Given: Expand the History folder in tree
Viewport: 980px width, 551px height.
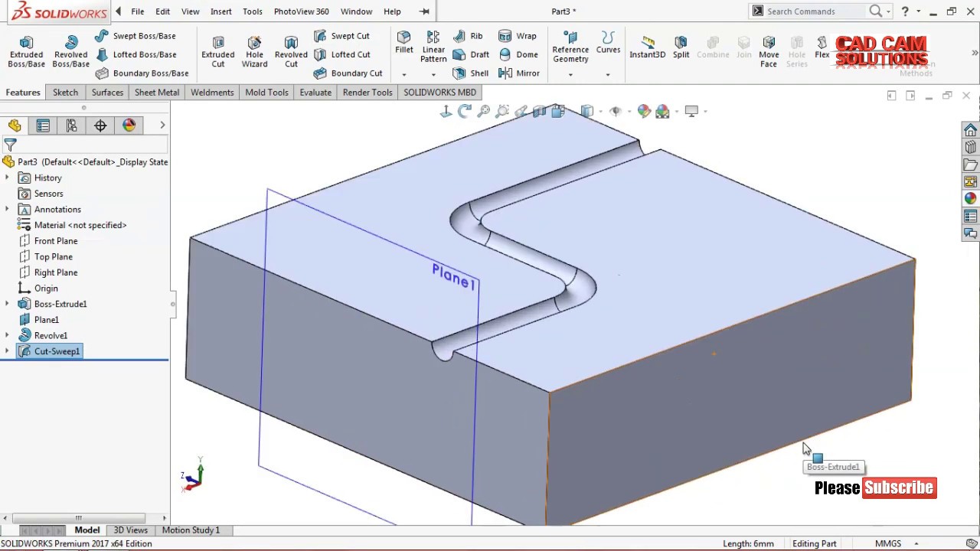Looking at the screenshot, I should pos(8,178).
